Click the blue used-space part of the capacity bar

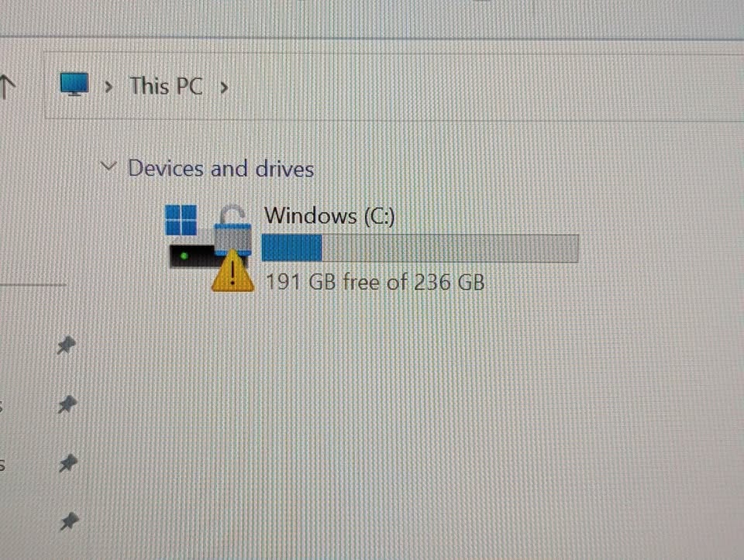coord(292,248)
